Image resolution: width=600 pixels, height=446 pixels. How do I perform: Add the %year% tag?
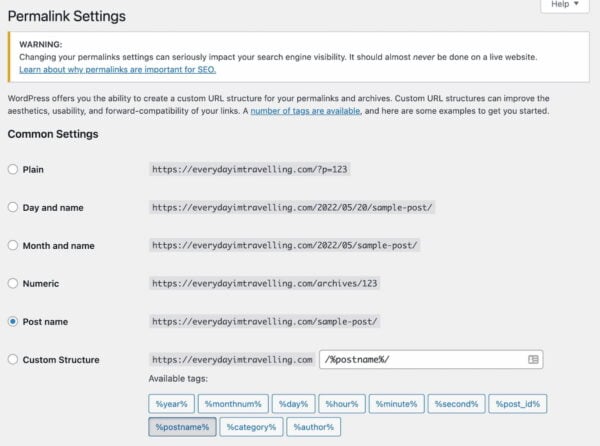pos(170,404)
